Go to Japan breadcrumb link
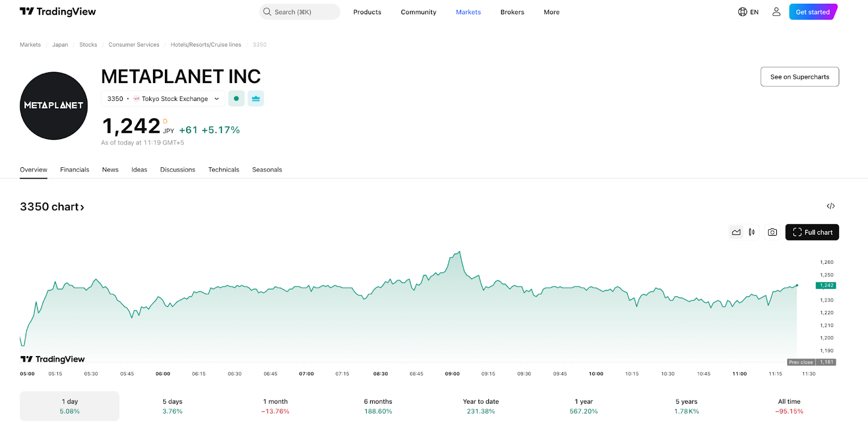This screenshot has height=437, width=868. point(60,45)
